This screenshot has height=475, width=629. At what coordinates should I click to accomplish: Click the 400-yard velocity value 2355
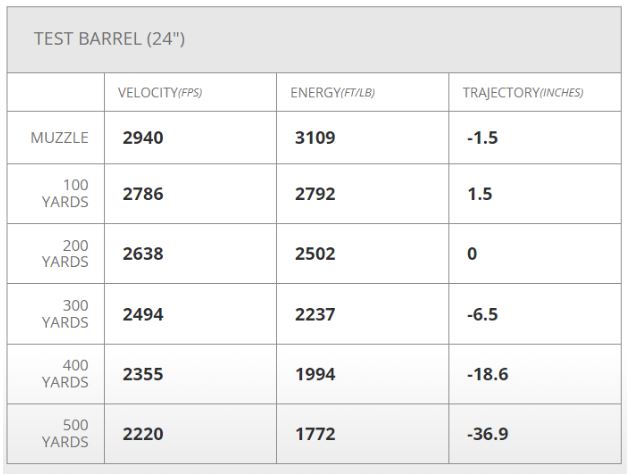[x=143, y=374]
